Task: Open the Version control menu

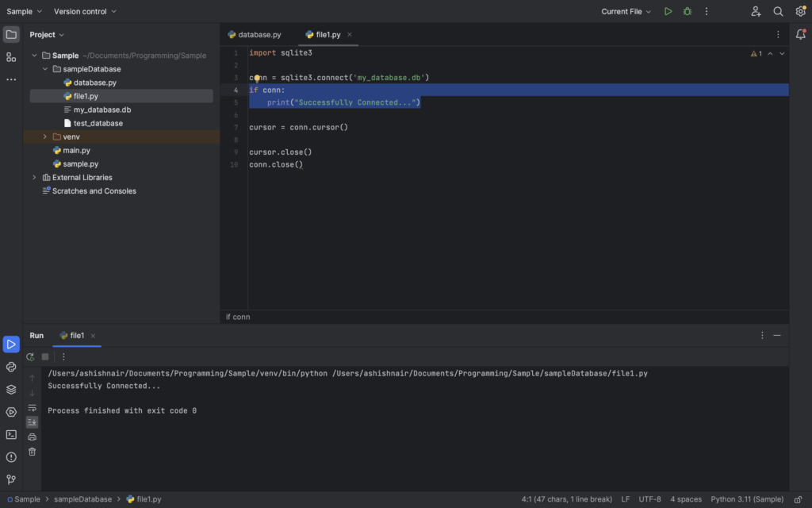Action: coord(81,11)
